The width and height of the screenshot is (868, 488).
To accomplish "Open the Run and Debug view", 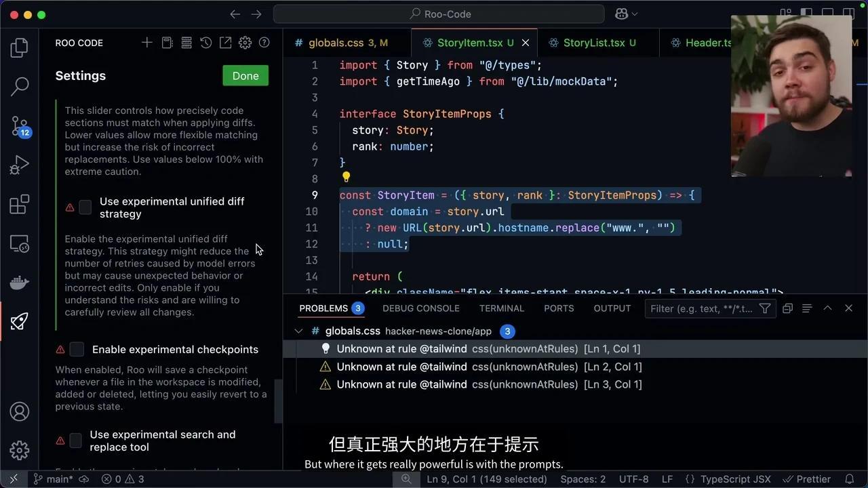I will click(x=20, y=165).
